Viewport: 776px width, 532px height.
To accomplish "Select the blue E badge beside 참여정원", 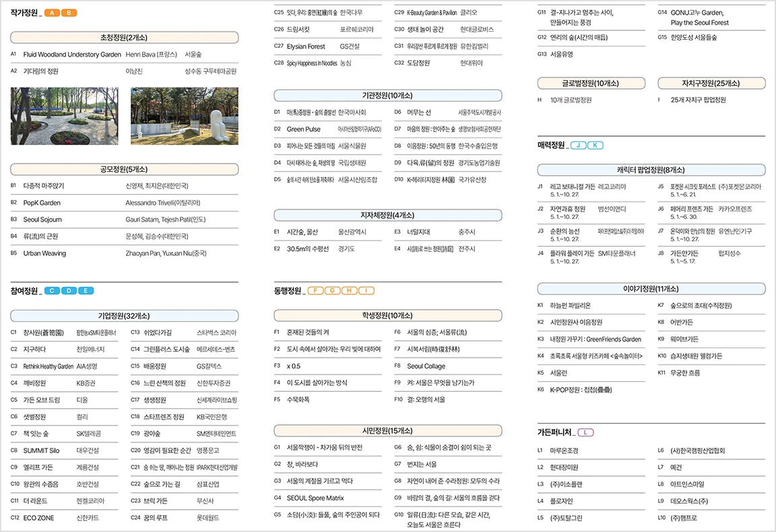I will tap(86, 291).
